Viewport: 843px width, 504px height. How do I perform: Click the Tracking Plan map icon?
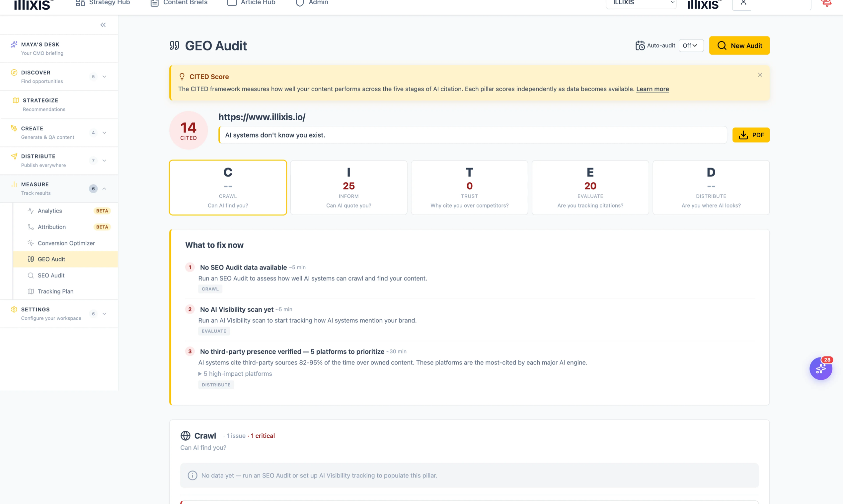coord(31,291)
